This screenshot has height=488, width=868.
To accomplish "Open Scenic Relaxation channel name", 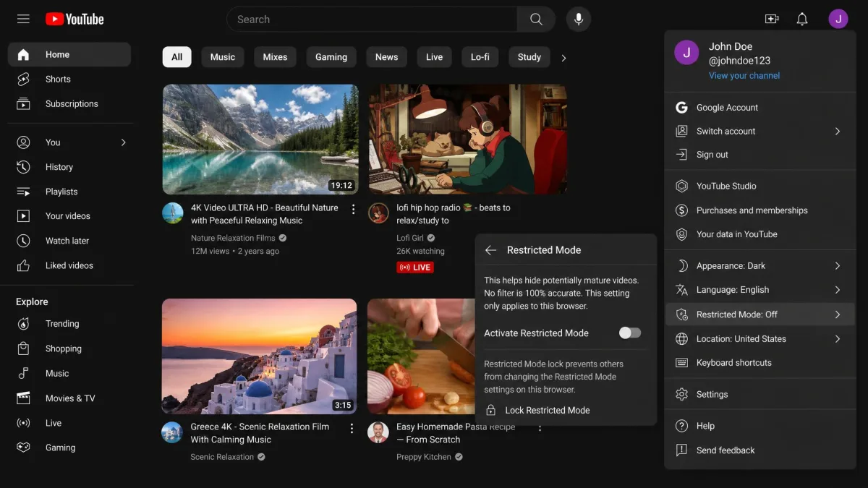I will click(x=222, y=457).
